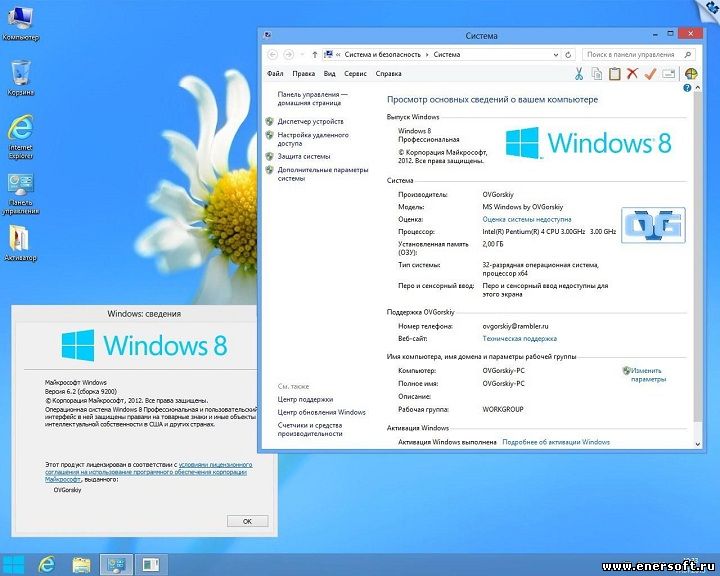Click the scissors Cut toolbar icon

click(x=579, y=73)
